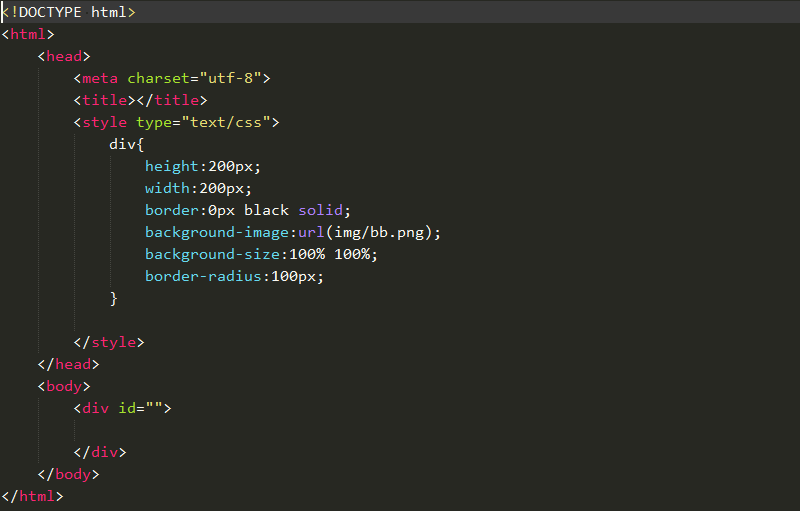The width and height of the screenshot is (800, 511).
Task: Click the opening body tag
Action: tap(64, 386)
